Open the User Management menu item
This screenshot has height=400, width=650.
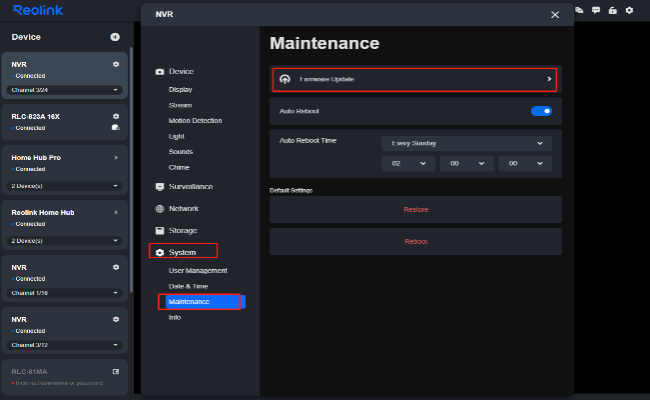pyautogui.click(x=198, y=271)
